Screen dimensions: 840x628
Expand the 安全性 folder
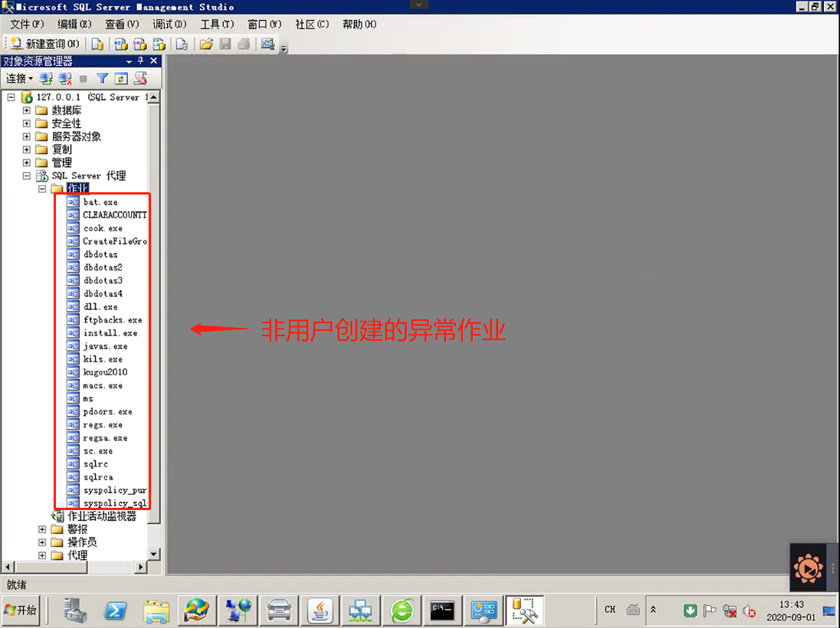tap(27, 123)
